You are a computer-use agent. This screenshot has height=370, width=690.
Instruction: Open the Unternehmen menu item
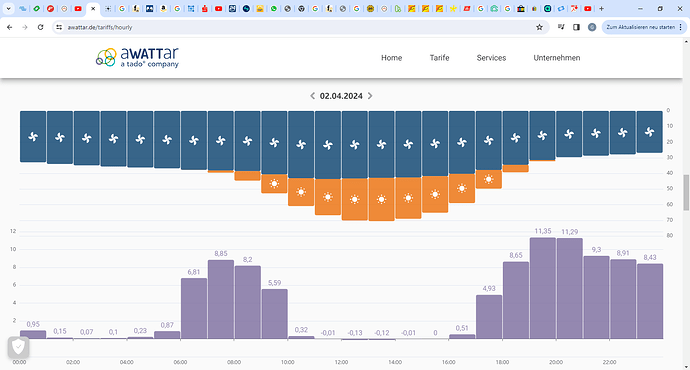coord(557,58)
